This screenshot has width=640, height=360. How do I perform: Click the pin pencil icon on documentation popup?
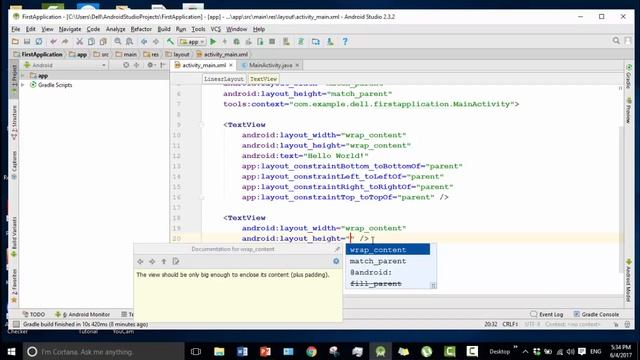tap(337, 249)
